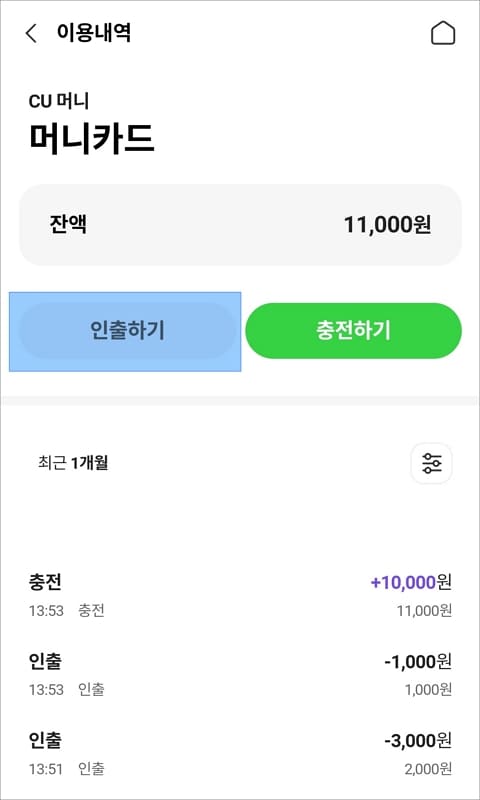Screen dimensions: 480x800
Task: Tap the -3,000원 amount text
Action: (x=418, y=741)
